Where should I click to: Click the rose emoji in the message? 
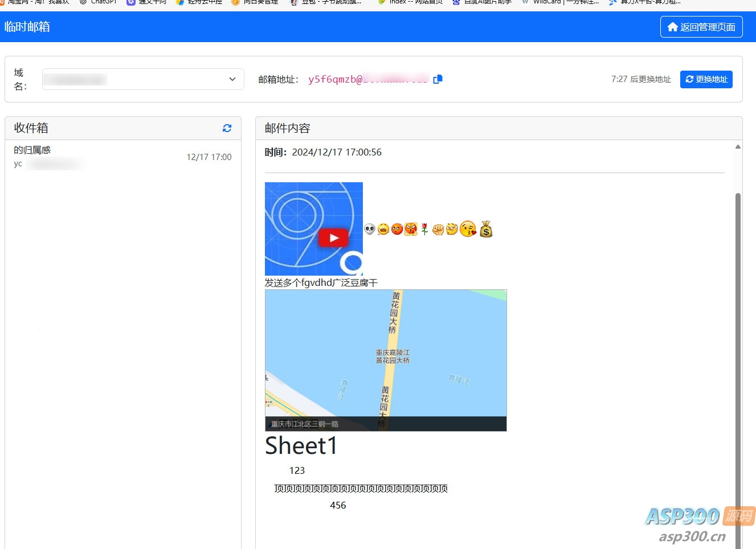click(424, 229)
